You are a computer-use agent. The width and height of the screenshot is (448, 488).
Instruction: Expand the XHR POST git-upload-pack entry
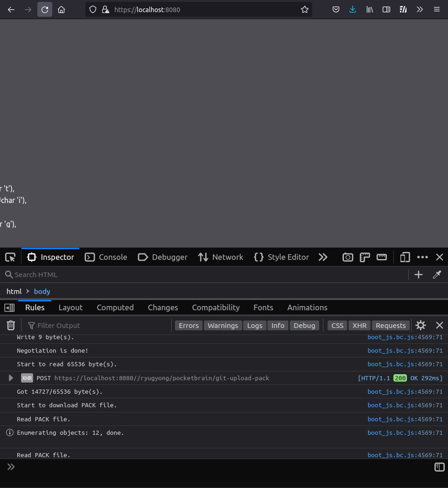[11, 378]
